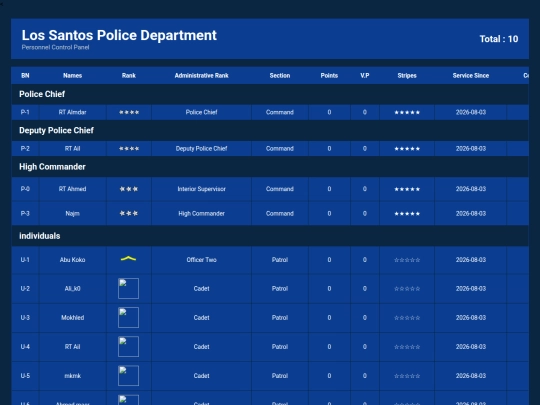Click the four-star rank icon for RT Almdar

(x=129, y=112)
